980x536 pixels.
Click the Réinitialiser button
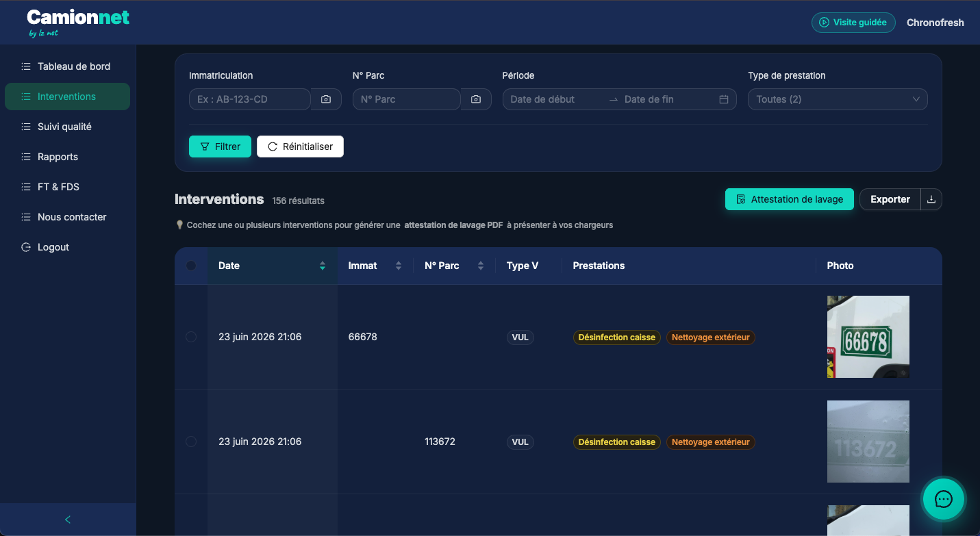coord(300,146)
